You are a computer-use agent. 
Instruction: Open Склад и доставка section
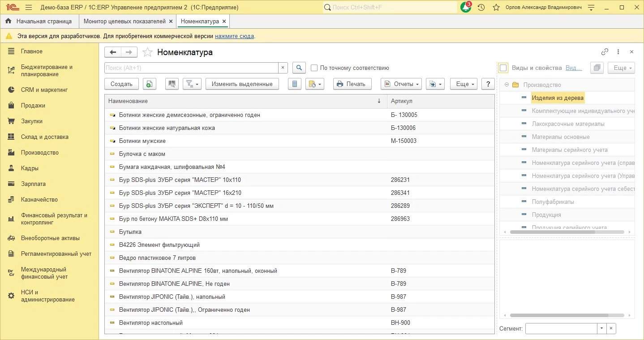coord(44,137)
